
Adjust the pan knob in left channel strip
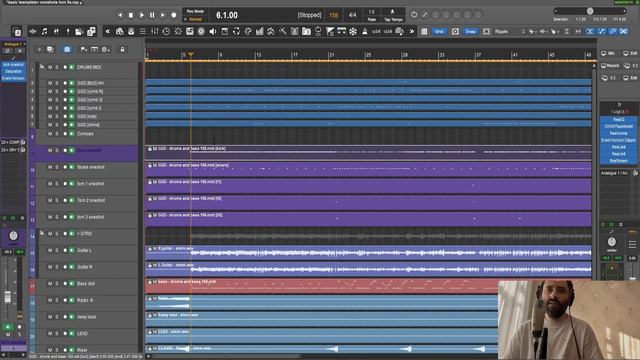pyautogui.click(x=13, y=236)
